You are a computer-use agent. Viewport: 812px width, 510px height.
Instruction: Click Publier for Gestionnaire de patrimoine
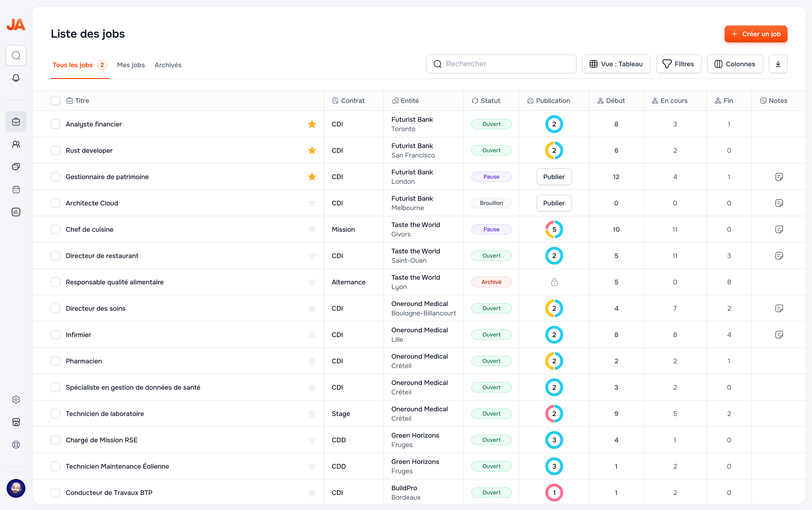(554, 177)
